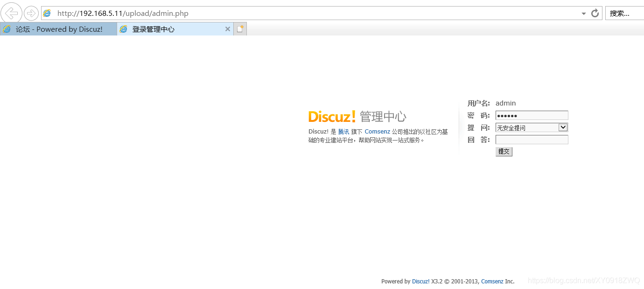
Task: Open the address bar history dropdown arrow
Action: [583, 14]
